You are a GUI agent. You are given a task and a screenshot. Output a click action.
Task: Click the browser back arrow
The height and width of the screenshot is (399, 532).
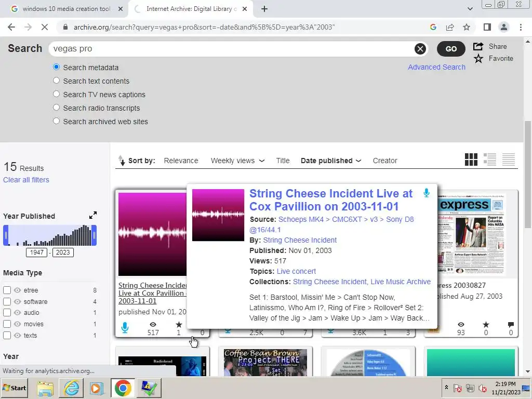tap(11, 27)
